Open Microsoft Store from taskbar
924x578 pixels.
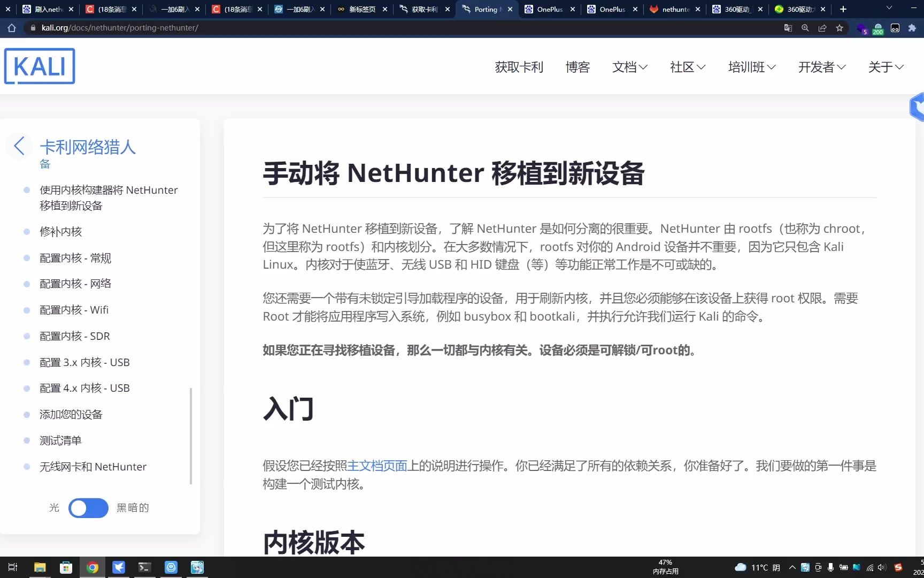pos(66,567)
